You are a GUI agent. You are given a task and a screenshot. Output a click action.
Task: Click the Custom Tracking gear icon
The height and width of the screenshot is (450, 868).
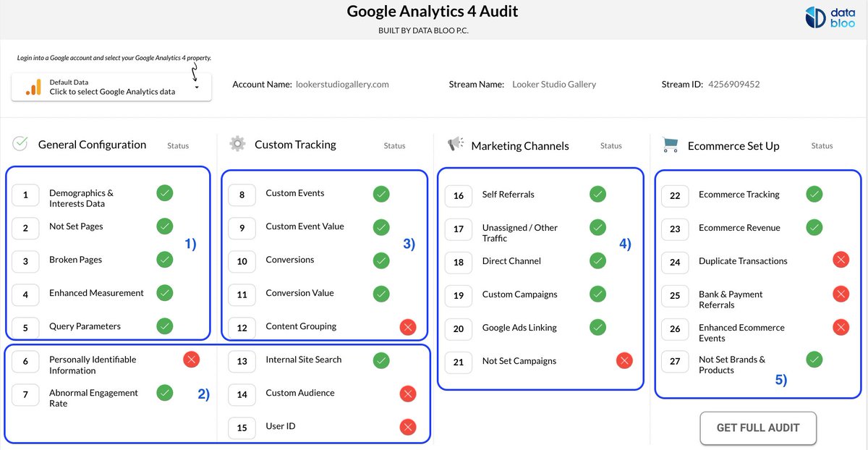coord(237,144)
